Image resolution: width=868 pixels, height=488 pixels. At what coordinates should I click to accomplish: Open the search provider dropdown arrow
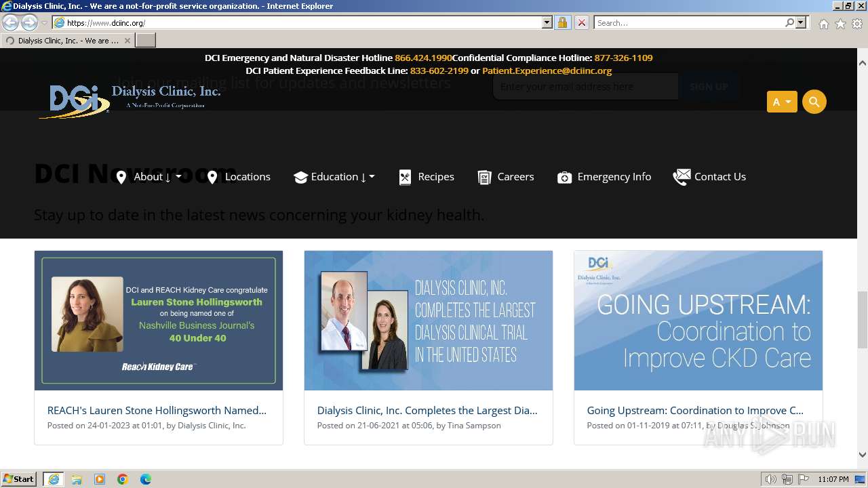[801, 23]
